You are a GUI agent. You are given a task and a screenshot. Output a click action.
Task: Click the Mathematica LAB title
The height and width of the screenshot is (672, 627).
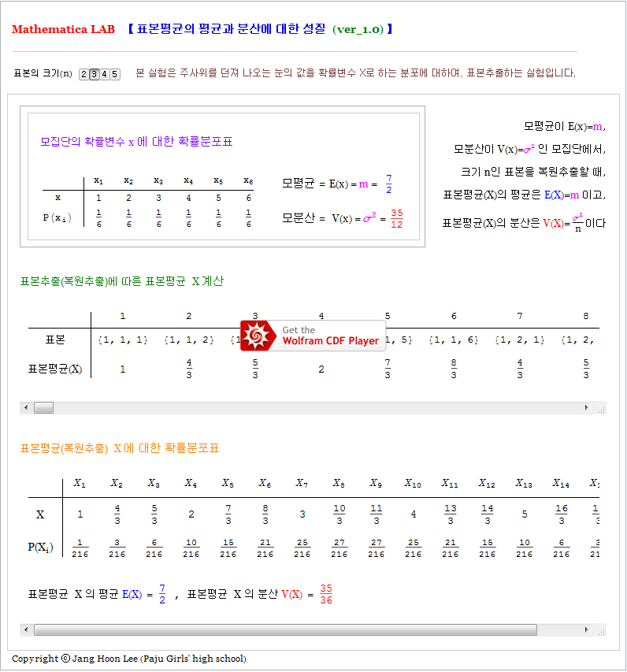pos(63,29)
